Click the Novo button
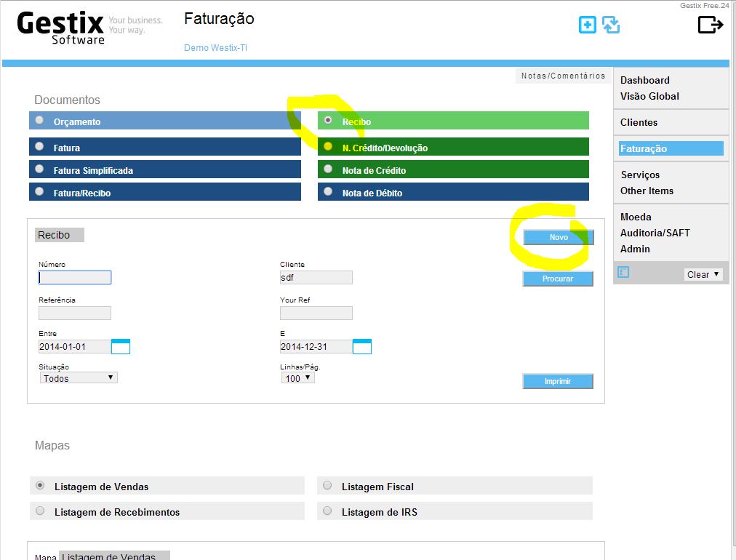Image resolution: width=736 pixels, height=560 pixels. pyautogui.click(x=558, y=238)
